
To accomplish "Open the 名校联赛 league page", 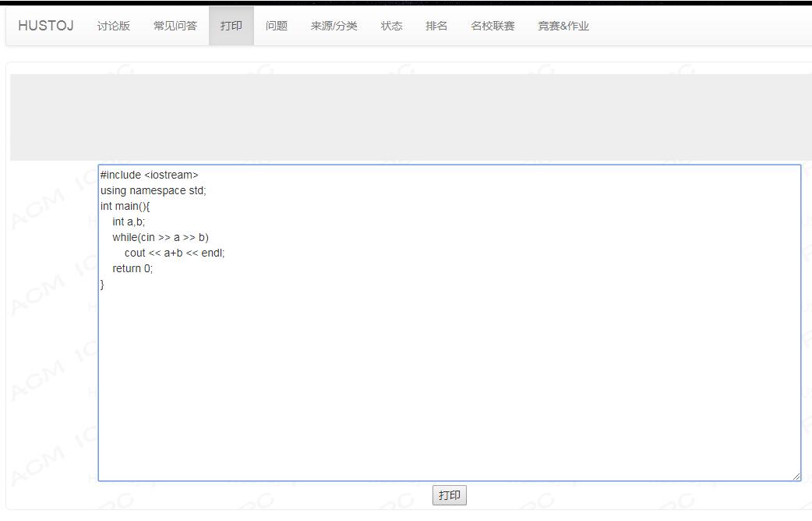I will click(x=492, y=26).
